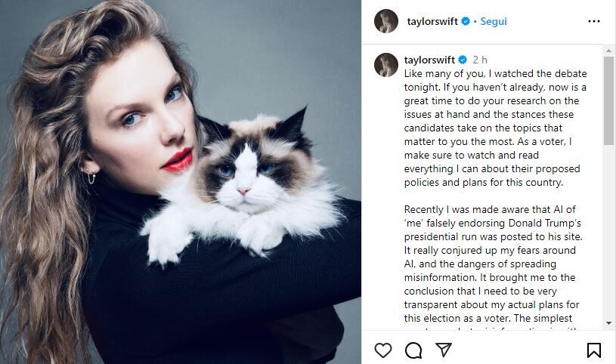616x364 pixels.
Task: Click the caption paragraph about AI misinformation
Action: coord(493,264)
